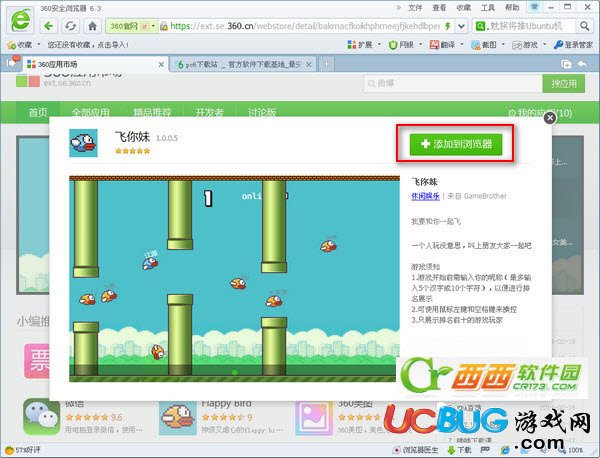600x458 pixels.
Task: Click the 收藏 favorites star on bookmarks bar
Action: coord(20,45)
